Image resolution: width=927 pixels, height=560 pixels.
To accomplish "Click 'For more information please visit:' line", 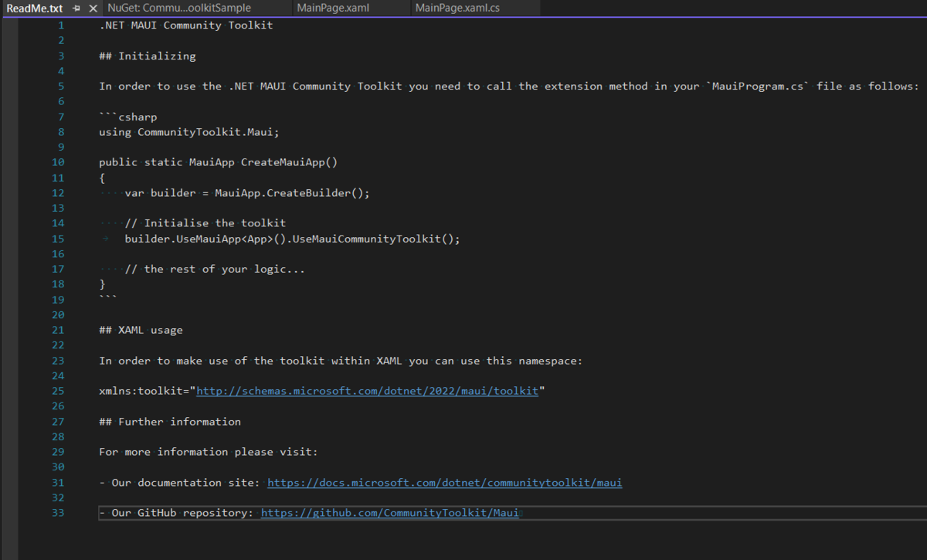I will coord(209,453).
